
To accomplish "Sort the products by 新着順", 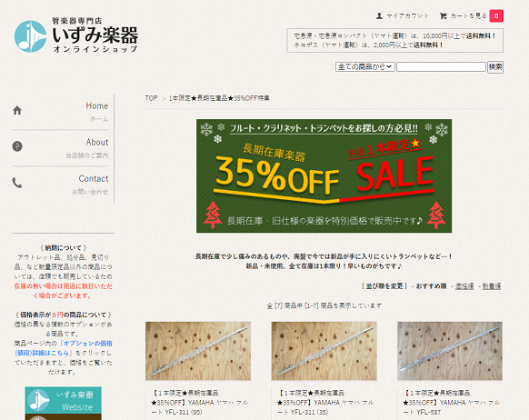I will (491, 286).
